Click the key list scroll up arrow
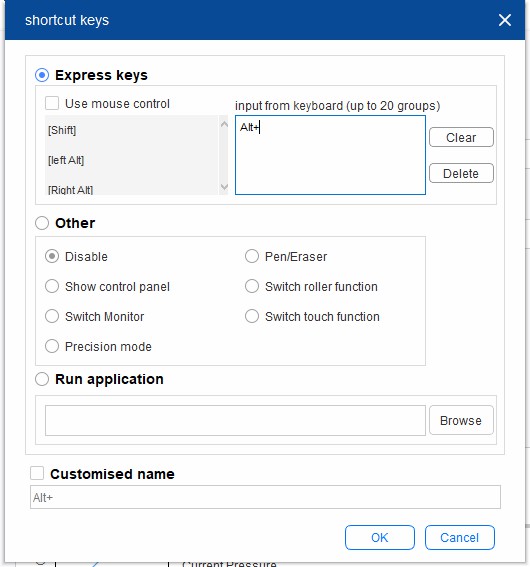530x567 pixels. tap(224, 124)
